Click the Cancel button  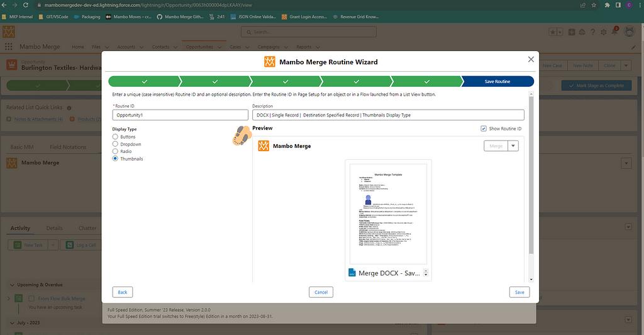tap(321, 292)
